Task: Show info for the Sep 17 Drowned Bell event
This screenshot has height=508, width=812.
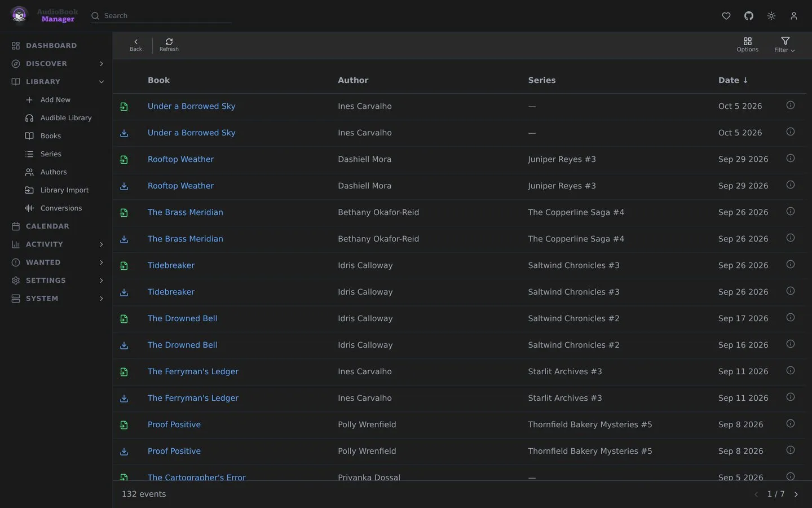Action: (791, 317)
